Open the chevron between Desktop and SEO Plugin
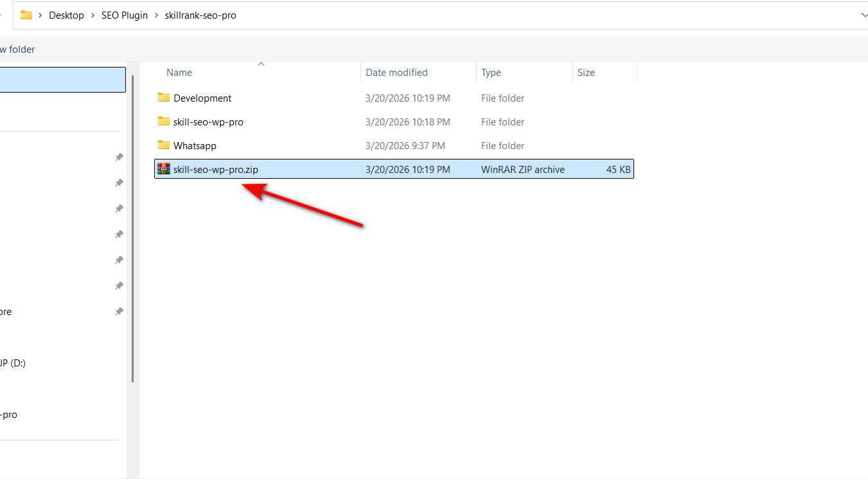The height and width of the screenshot is (479, 868). click(93, 15)
